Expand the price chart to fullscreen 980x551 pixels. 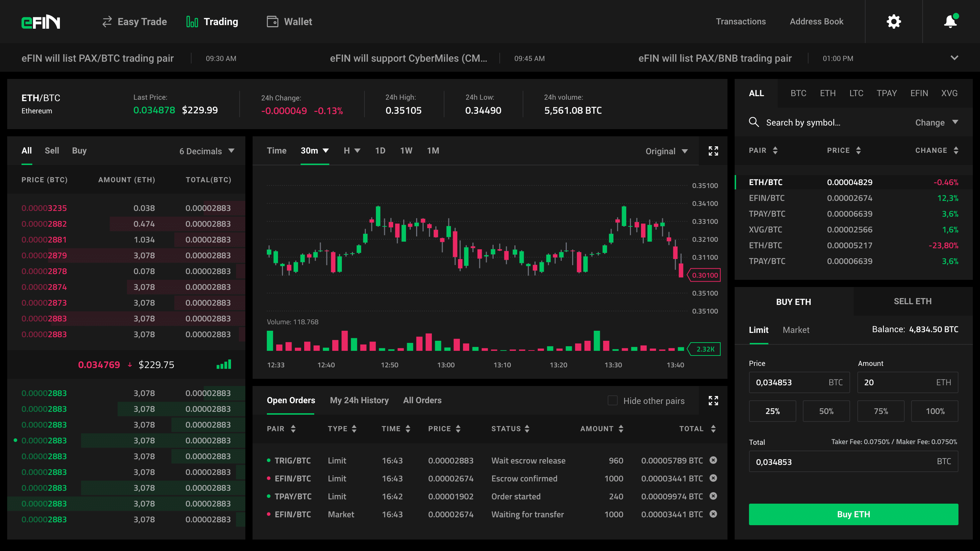(x=713, y=151)
